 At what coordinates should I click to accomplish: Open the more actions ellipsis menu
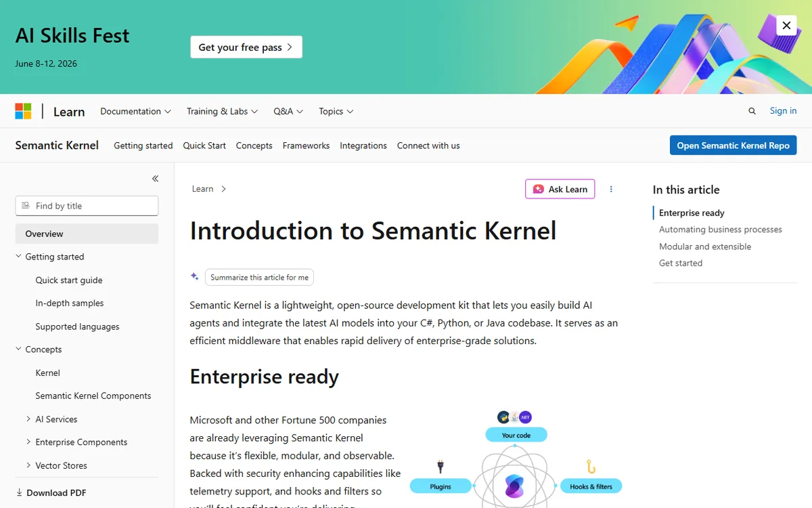tap(611, 189)
